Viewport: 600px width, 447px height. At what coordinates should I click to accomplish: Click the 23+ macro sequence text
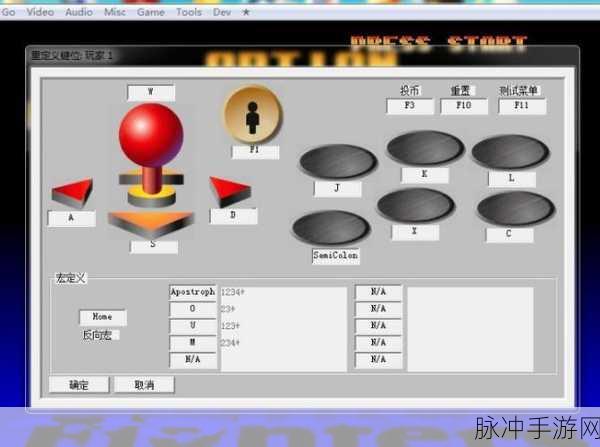coord(228,309)
